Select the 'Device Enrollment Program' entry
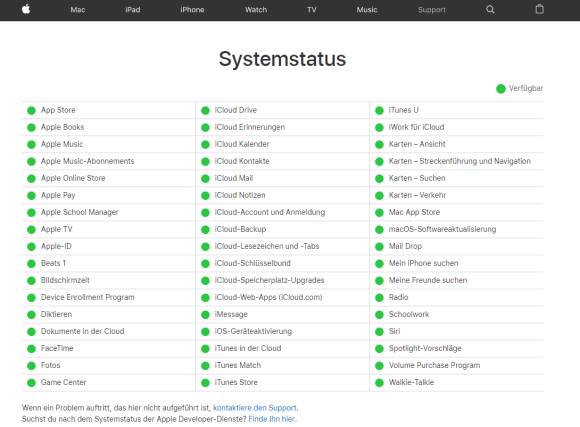Image resolution: width=580 pixels, height=427 pixels. point(88,297)
